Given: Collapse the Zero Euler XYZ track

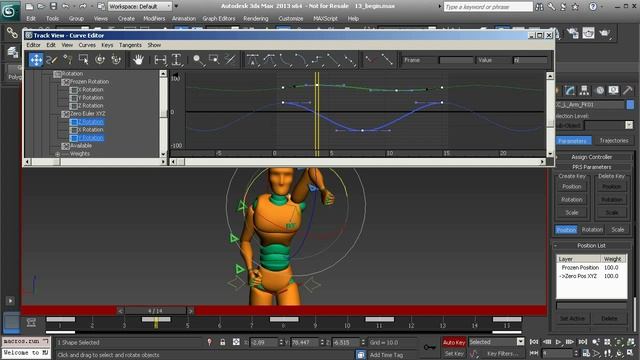Looking at the screenshot, I should click(65, 114).
